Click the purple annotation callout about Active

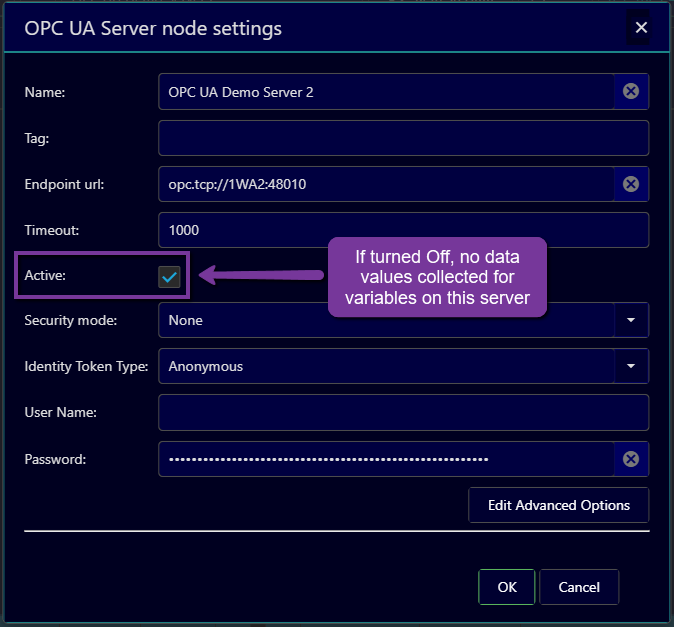tap(438, 277)
